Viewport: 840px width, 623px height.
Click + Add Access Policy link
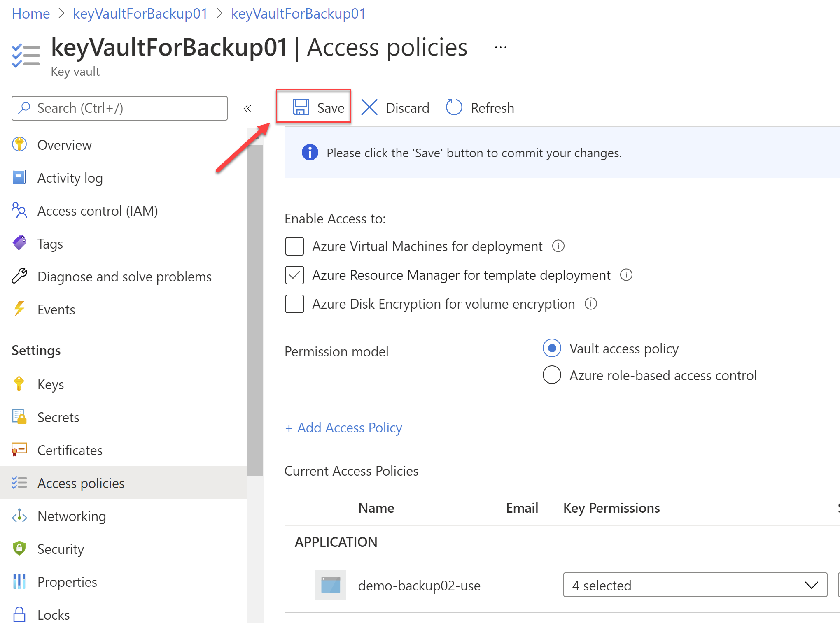pos(343,428)
